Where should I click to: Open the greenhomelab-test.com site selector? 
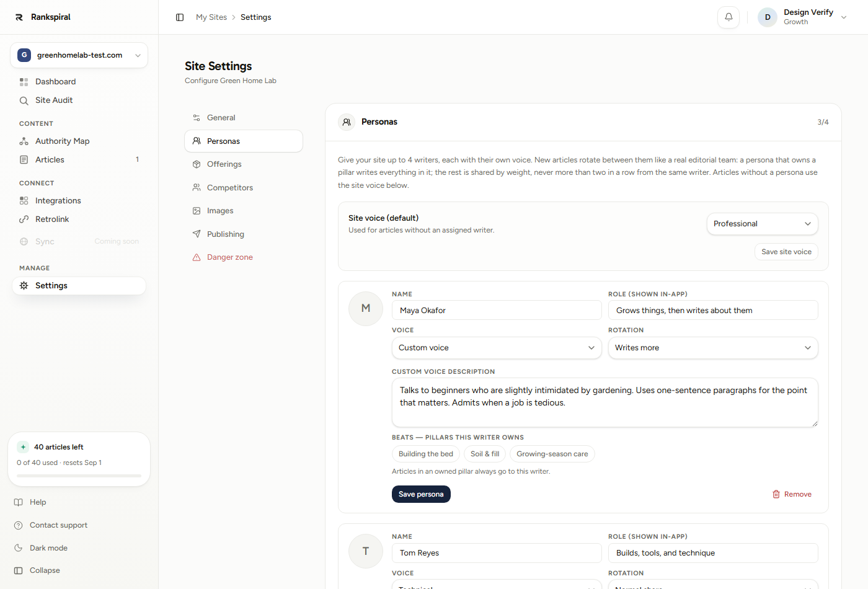pos(79,55)
